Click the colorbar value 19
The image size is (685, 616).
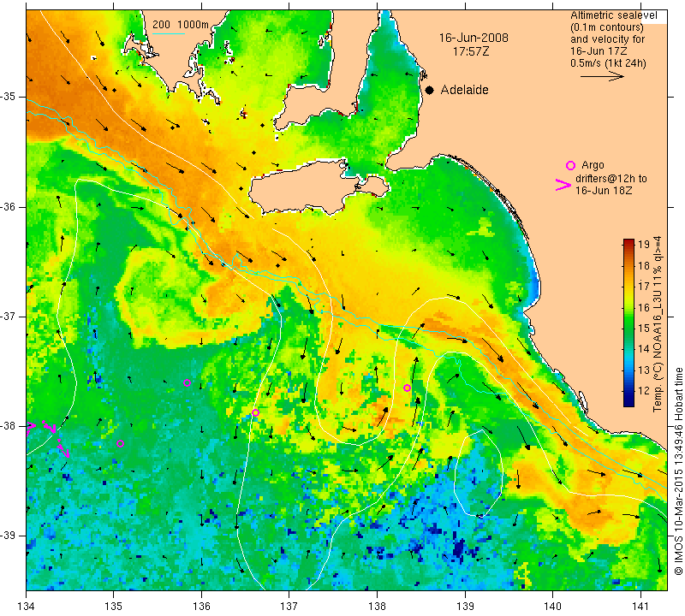[x=644, y=244]
